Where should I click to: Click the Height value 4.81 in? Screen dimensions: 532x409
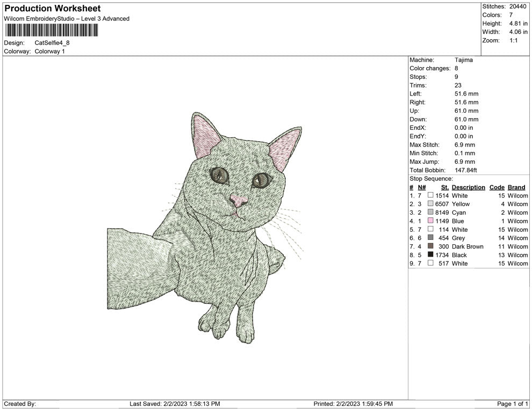pos(518,24)
